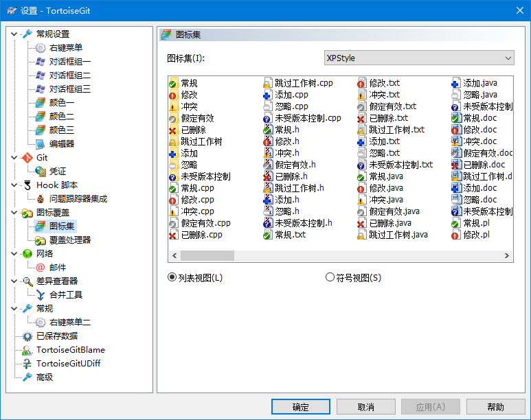Click the Git diamond icon in tree
The image size is (531, 420).
click(27, 158)
